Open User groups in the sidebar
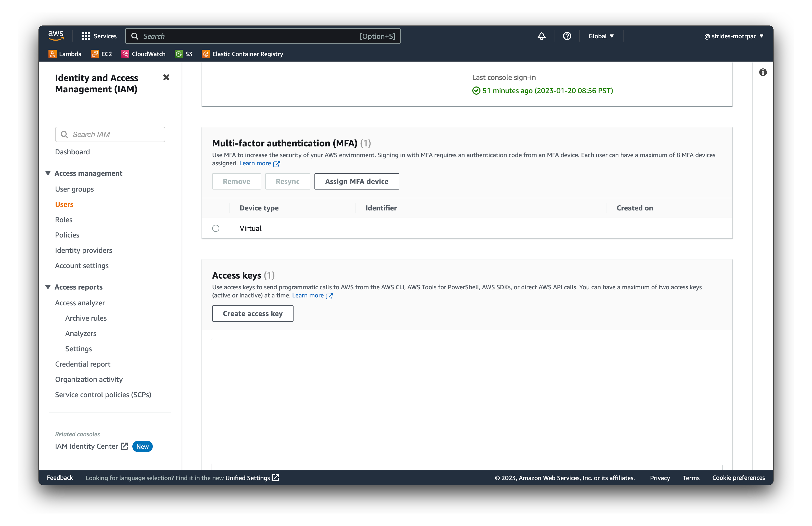812x526 pixels. (74, 189)
